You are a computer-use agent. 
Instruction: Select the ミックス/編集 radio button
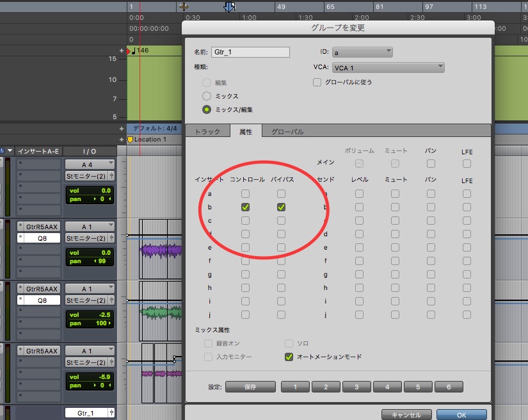pyautogui.click(x=207, y=109)
